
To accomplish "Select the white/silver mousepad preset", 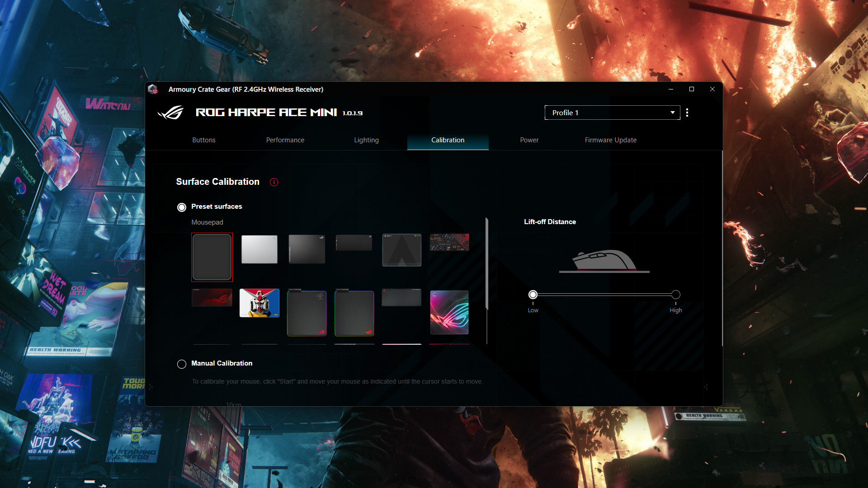I will (x=259, y=250).
